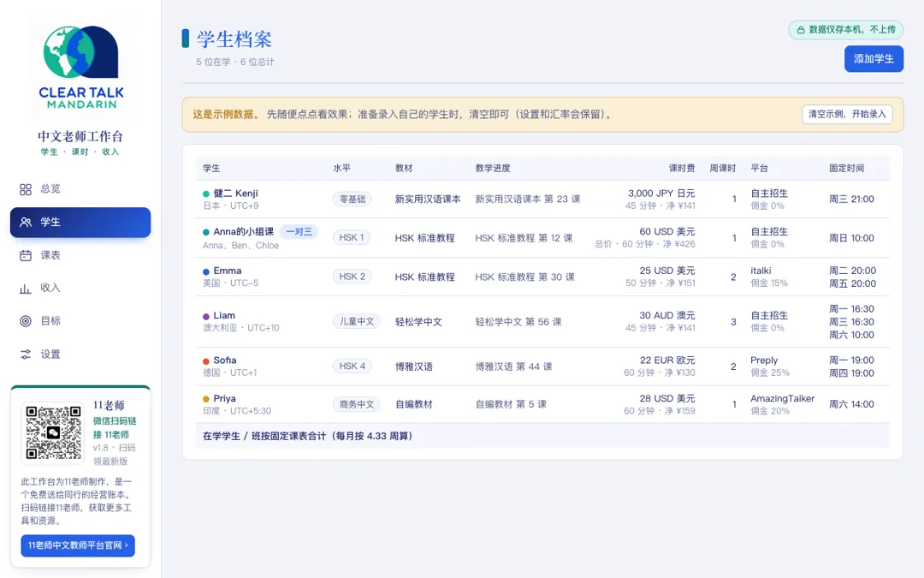Select 学生 sidebar menu item
Screen dimensions: 924x578
coord(80,223)
